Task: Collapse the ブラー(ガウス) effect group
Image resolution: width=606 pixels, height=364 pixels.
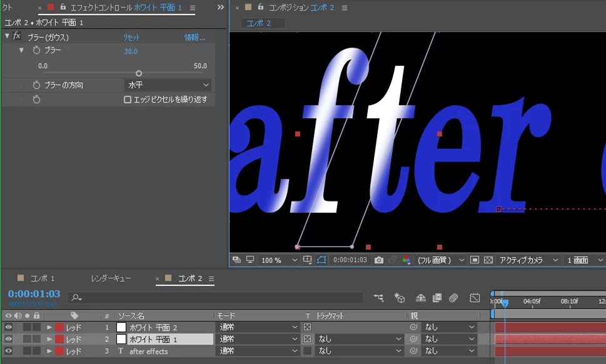Action: (x=7, y=36)
